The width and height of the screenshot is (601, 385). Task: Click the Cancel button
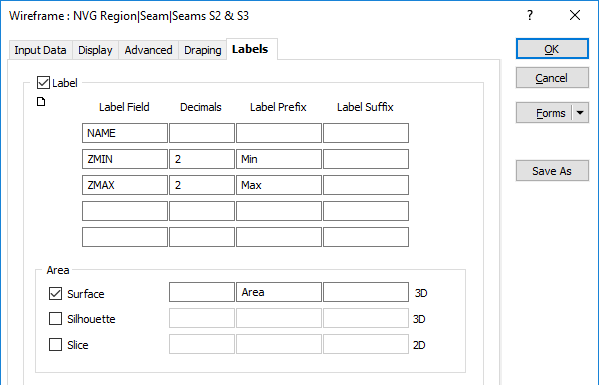coord(552,78)
